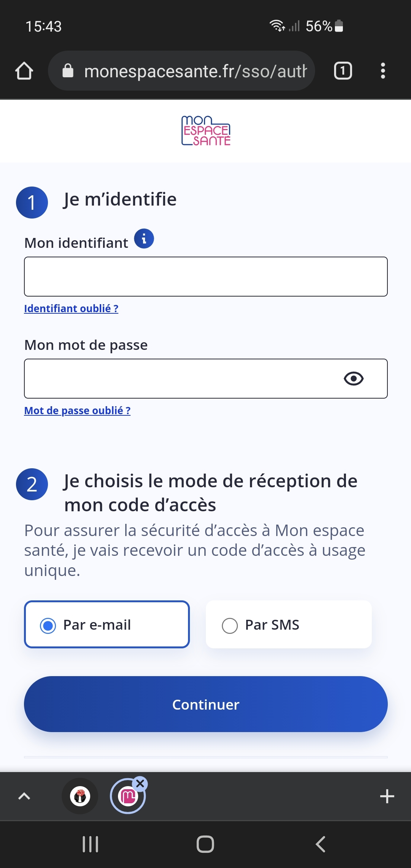Toggle password visibility eye icon
Viewport: 411px width, 868px height.
click(354, 378)
